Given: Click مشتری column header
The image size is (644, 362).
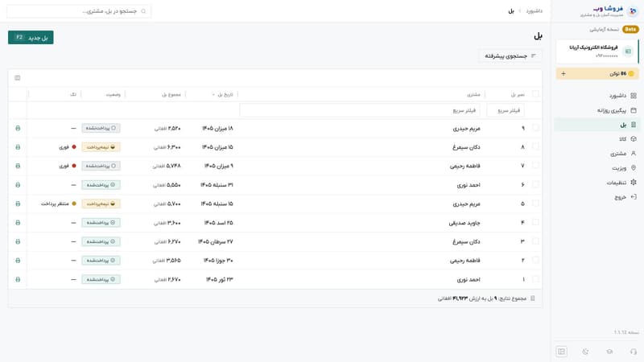Looking at the screenshot, I should [473, 94].
